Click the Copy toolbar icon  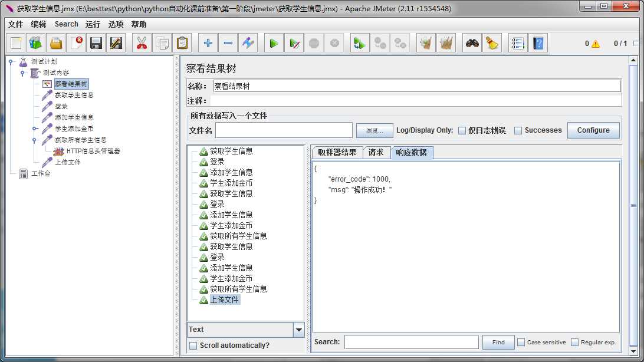click(162, 43)
